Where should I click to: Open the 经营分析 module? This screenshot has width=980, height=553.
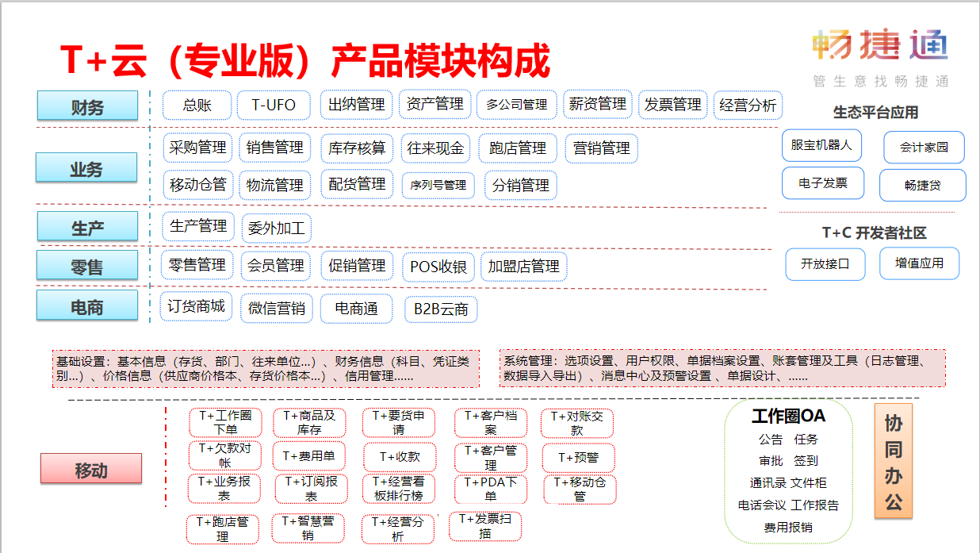tap(748, 105)
